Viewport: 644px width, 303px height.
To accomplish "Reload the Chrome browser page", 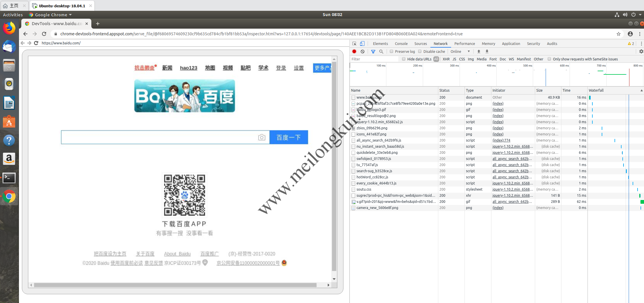I will point(44,34).
